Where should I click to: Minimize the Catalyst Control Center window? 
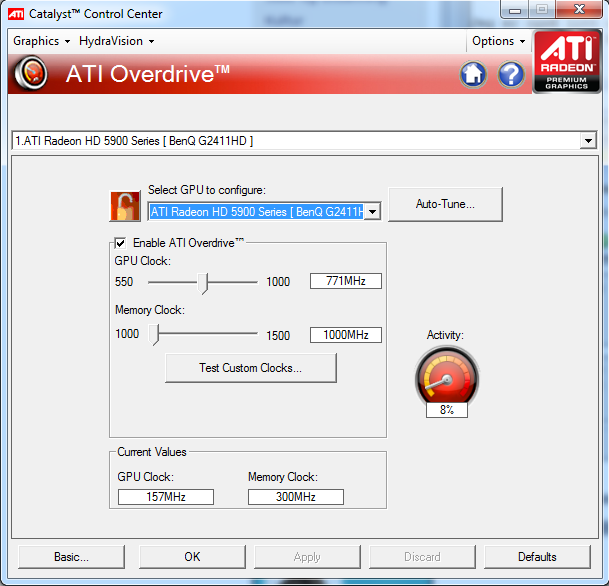coord(515,9)
